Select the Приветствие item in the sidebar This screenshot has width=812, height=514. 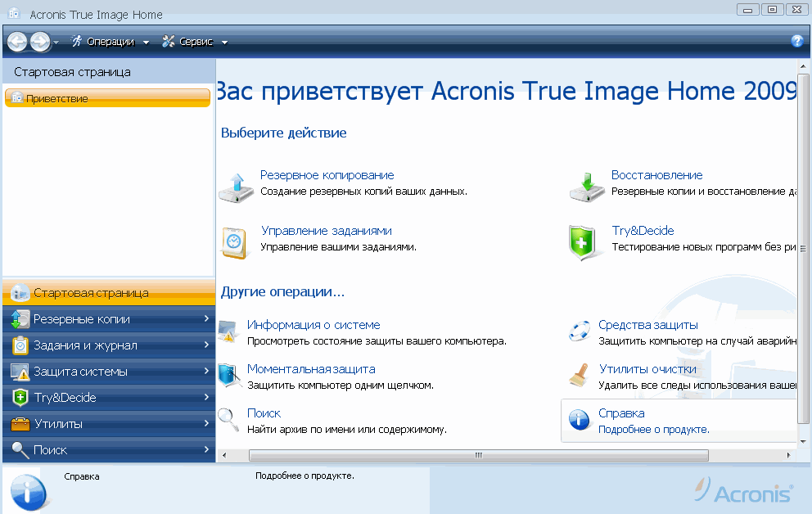[108, 98]
